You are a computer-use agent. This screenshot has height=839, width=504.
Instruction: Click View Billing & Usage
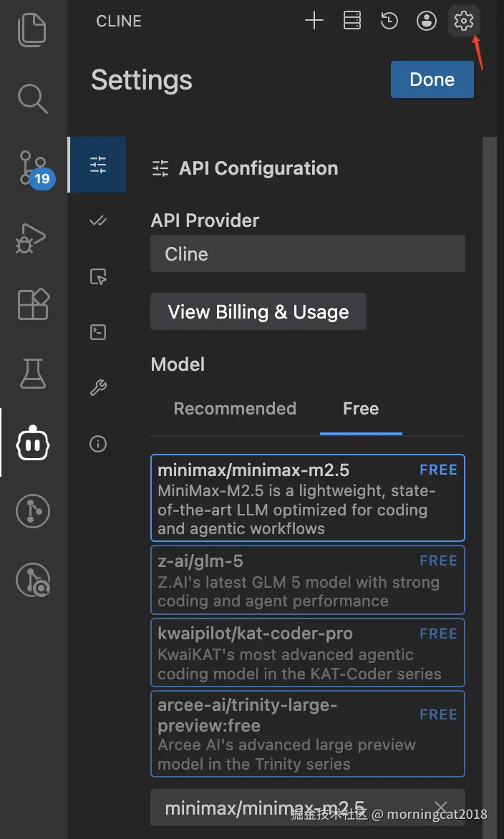[258, 312]
